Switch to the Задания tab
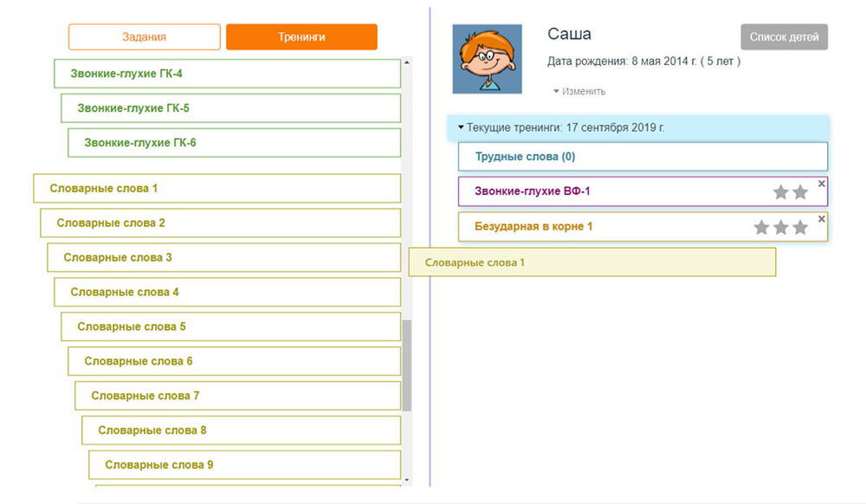 144,37
